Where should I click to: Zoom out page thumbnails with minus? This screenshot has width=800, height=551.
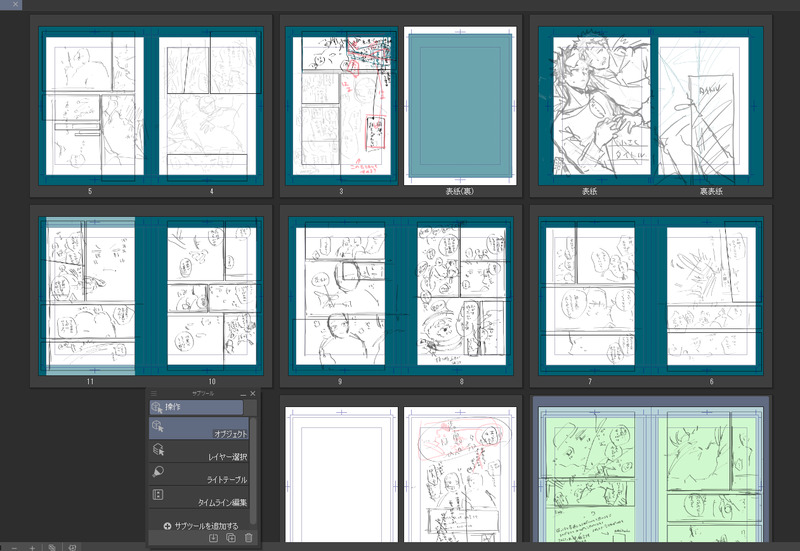(x=14, y=547)
